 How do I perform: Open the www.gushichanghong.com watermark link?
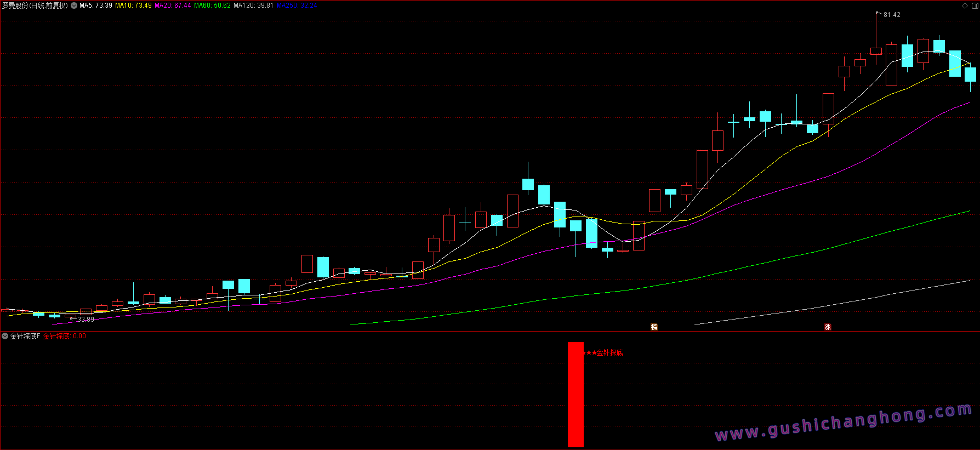[843, 423]
